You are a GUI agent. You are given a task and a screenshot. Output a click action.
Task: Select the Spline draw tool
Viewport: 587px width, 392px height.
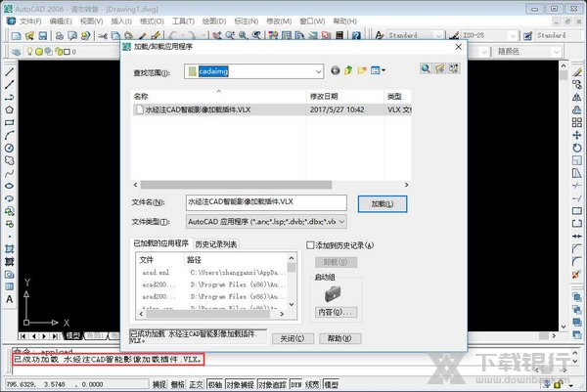tap(10, 173)
